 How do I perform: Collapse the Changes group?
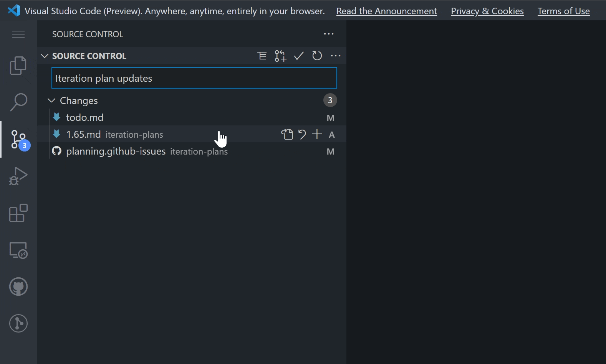pos(51,100)
